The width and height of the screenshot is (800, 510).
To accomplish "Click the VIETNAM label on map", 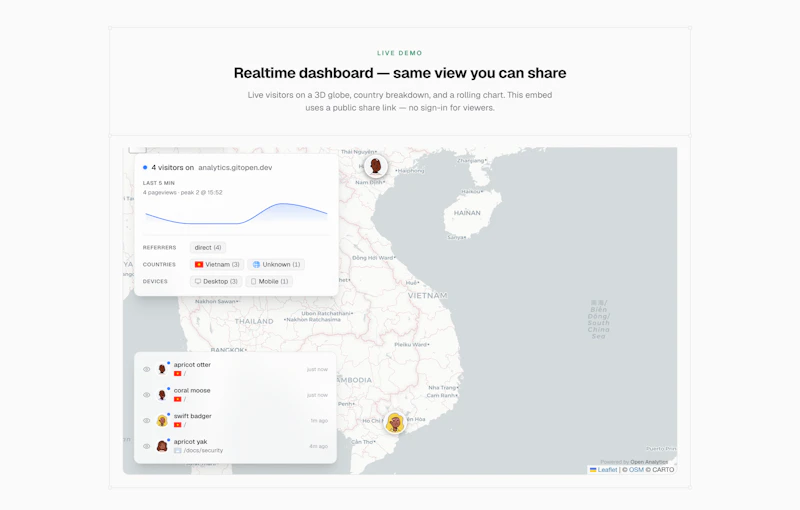I will (x=428, y=295).
